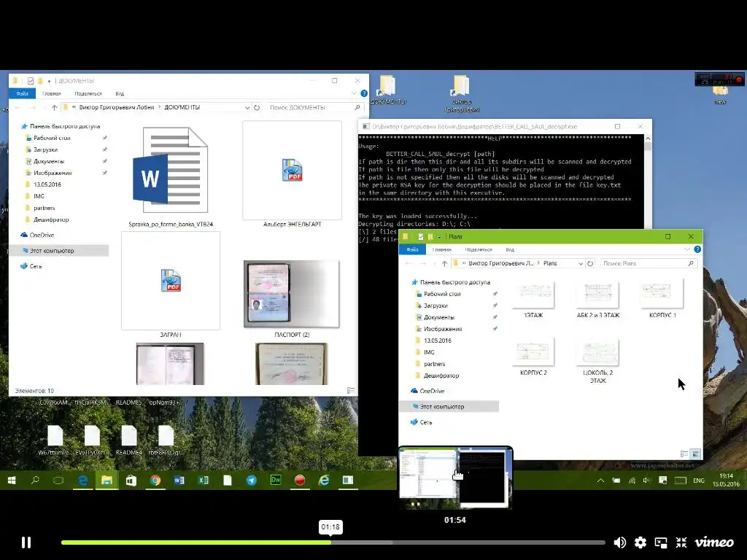Seek the video progress bar
Image resolution: width=747 pixels, height=560 pixels.
(x=333, y=542)
